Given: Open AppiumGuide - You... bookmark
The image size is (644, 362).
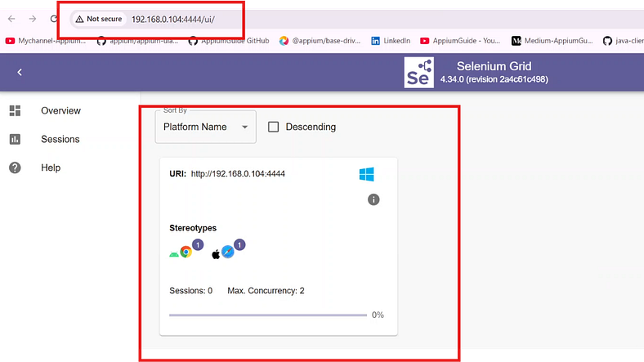Looking at the screenshot, I should click(x=460, y=41).
